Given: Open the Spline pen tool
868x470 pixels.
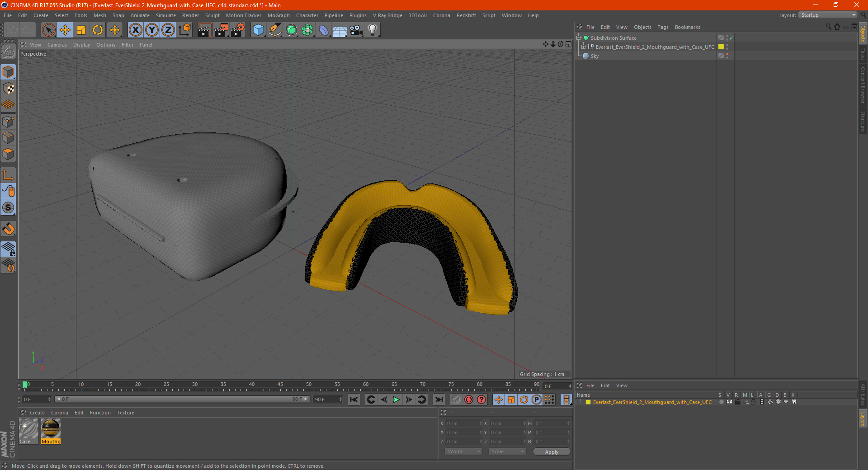Looking at the screenshot, I should pyautogui.click(x=275, y=30).
